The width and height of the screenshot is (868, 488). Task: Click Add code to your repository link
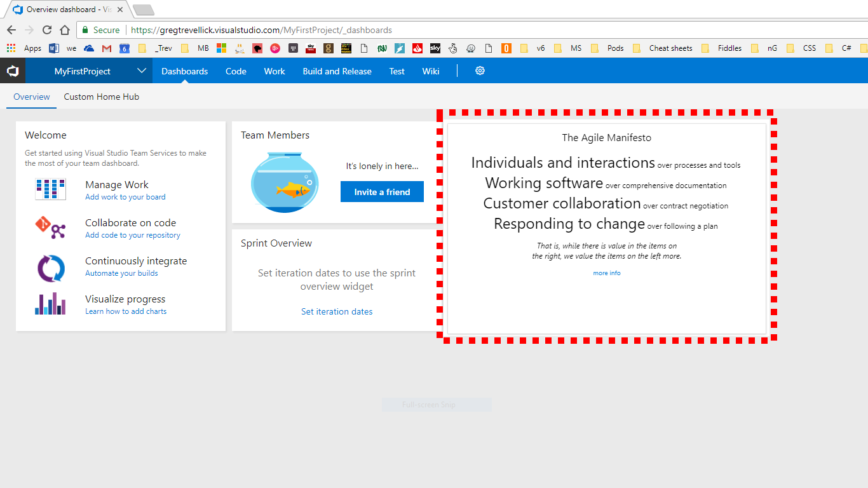[x=133, y=235]
